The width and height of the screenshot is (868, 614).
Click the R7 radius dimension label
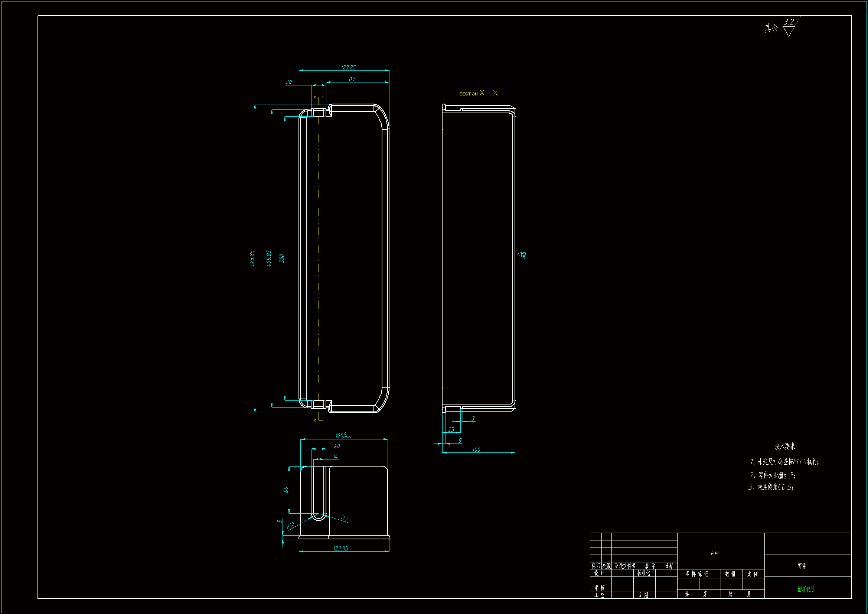(x=344, y=518)
